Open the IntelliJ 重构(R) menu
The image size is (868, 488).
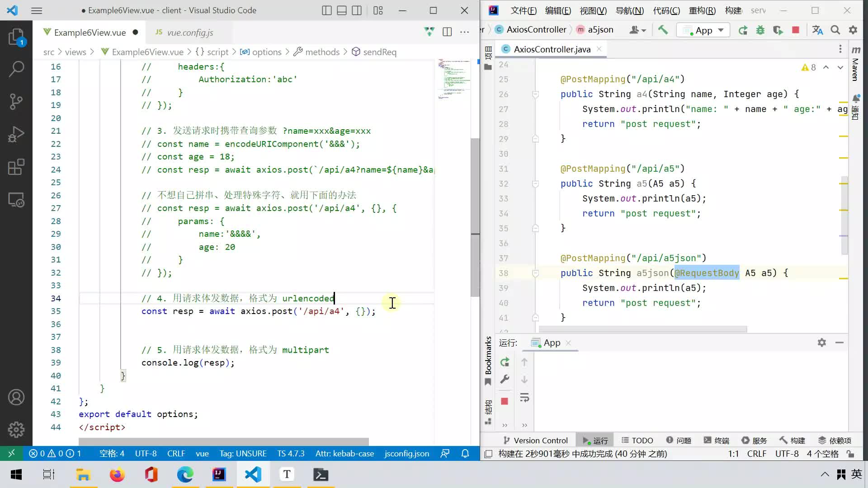[x=702, y=10]
